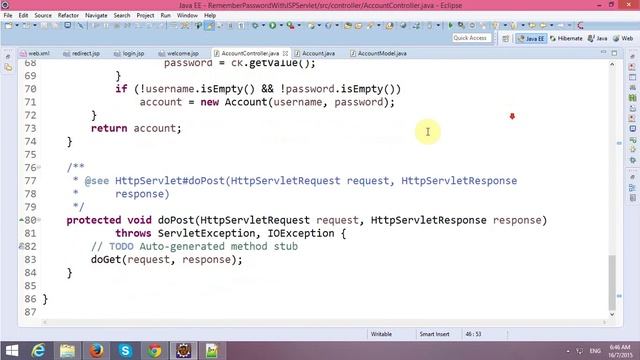Click the scroll up arrow of editor
Screen dimensions: 640x360
[x=612, y=64]
